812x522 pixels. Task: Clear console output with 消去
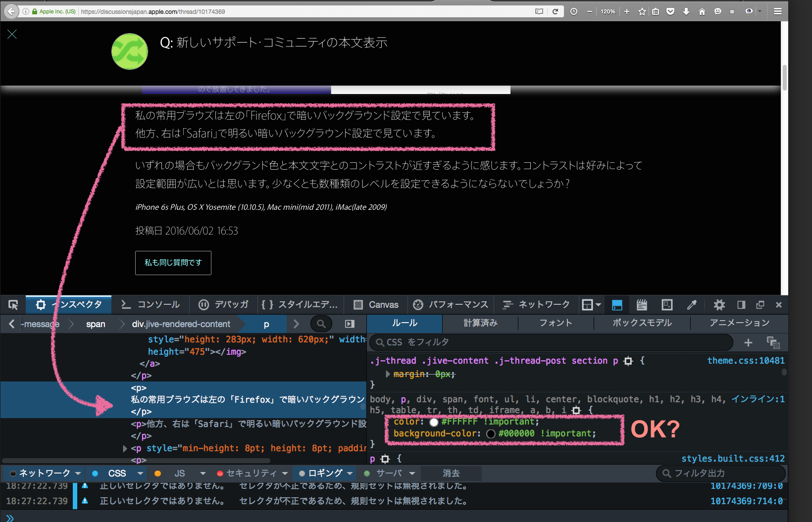[x=451, y=474]
